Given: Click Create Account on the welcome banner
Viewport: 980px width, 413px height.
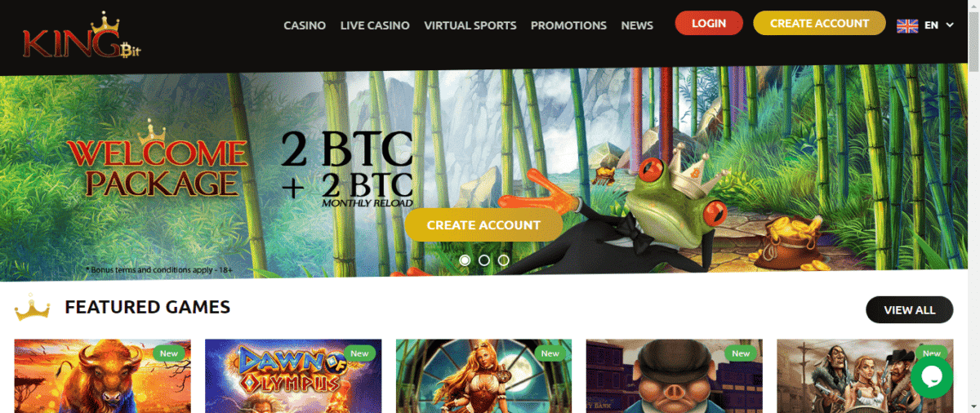Looking at the screenshot, I should [483, 225].
